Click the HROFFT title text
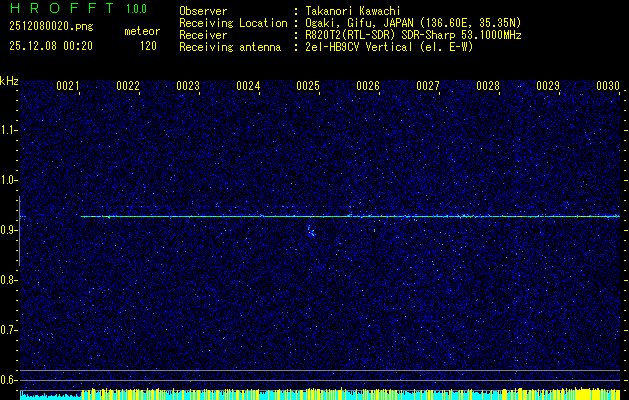The width and height of the screenshot is (629, 400). point(62,8)
